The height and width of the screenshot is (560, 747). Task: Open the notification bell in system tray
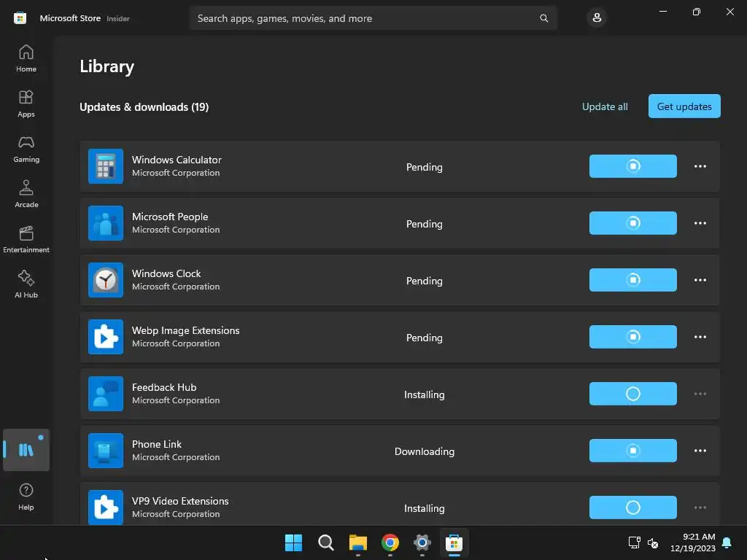[727, 542]
